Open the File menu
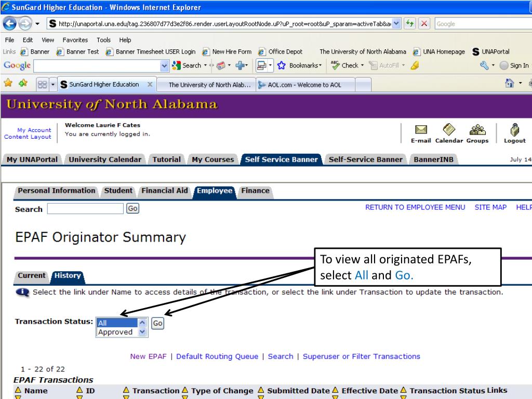Image resolution: width=532 pixels, height=399 pixels. 9,40
